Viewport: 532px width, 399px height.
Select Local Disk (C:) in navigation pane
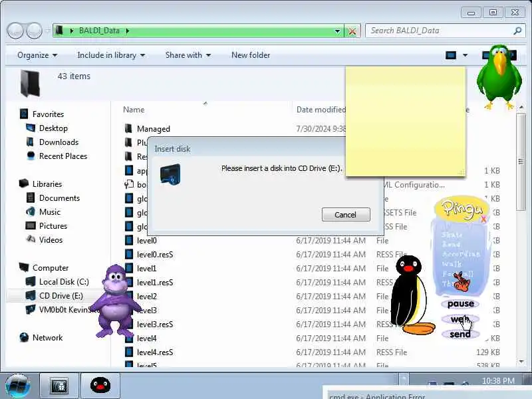tap(64, 282)
